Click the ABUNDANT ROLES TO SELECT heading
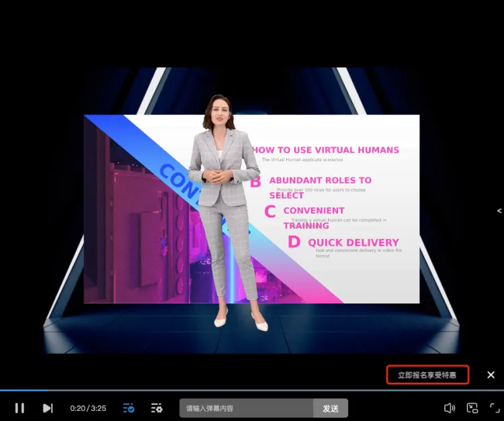The image size is (504, 421). 320,180
